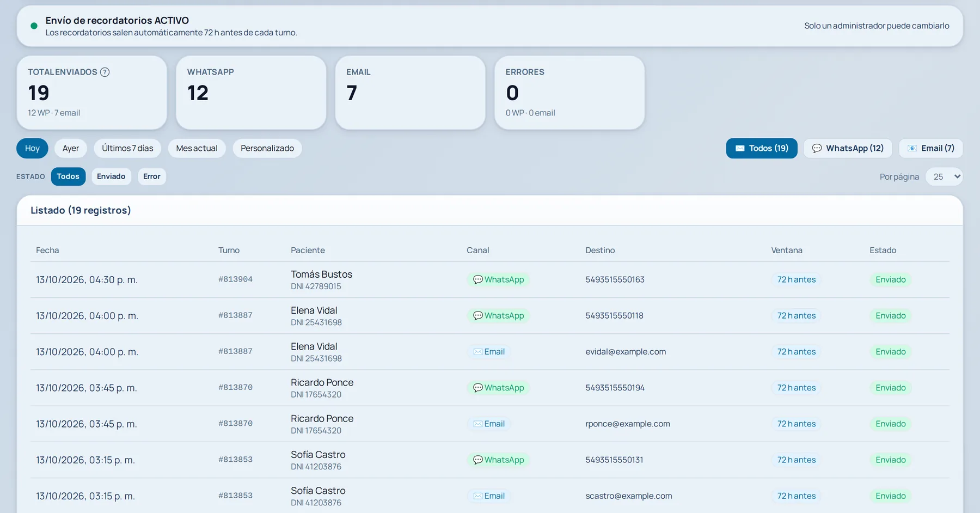Filter estado by Enviado
This screenshot has width=980, height=513.
111,176
